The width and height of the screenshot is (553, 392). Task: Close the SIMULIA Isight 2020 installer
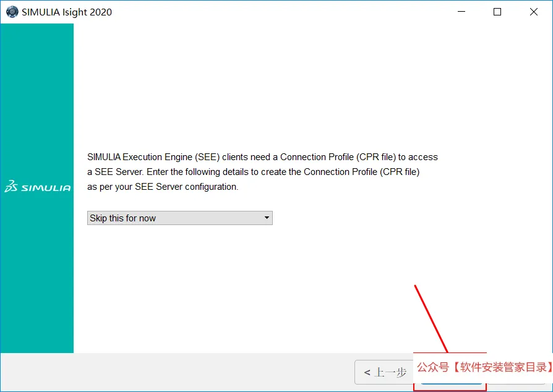534,12
